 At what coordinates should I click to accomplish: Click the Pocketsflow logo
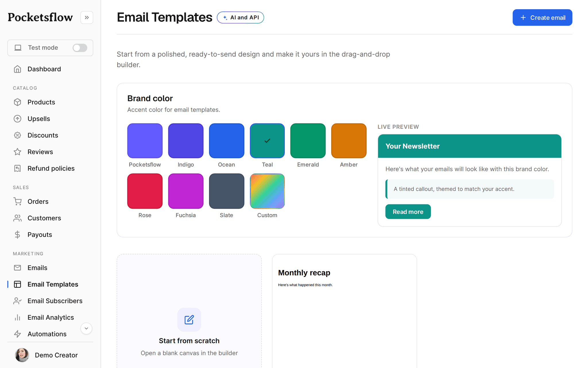(40, 17)
